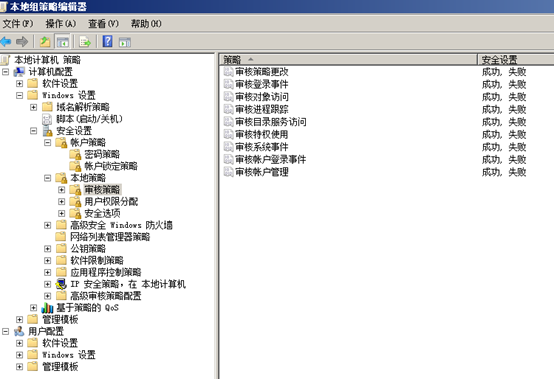Expand the 高级审核策略配置 node

tap(48, 296)
